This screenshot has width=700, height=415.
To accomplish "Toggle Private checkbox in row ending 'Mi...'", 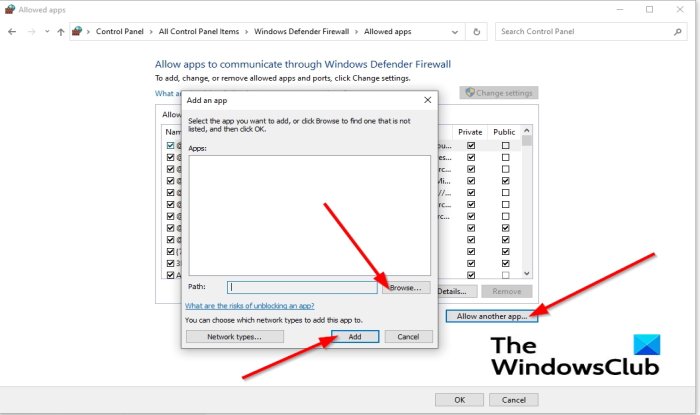I will coord(471,181).
